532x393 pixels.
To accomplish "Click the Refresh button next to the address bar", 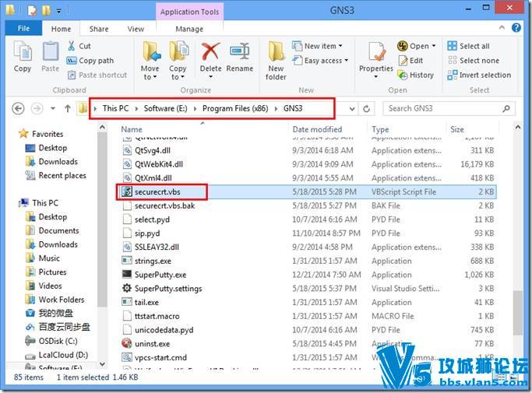I will pyautogui.click(x=366, y=108).
